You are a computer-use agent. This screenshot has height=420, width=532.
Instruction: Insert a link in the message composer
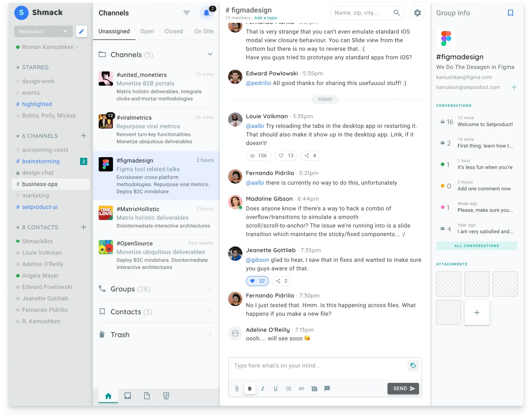tap(301, 389)
